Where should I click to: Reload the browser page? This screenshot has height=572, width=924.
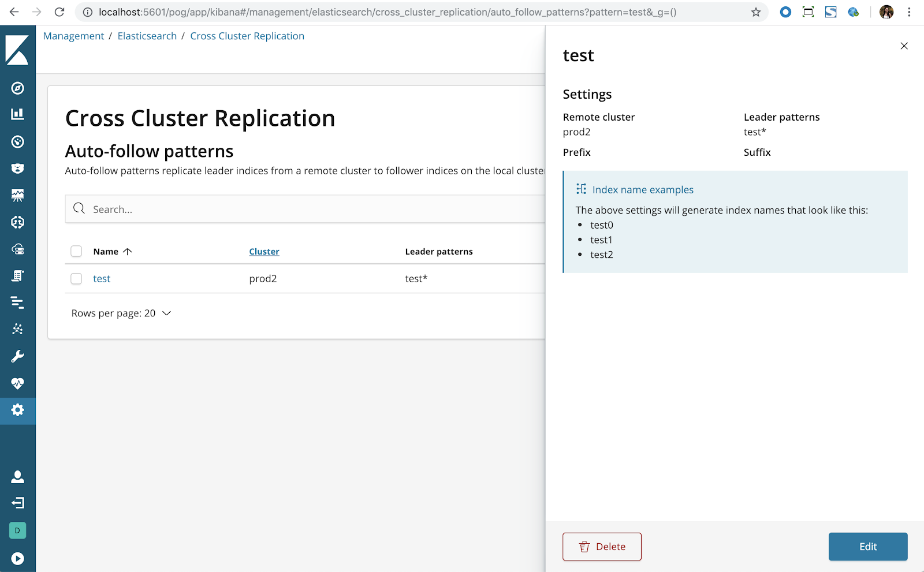coord(59,12)
